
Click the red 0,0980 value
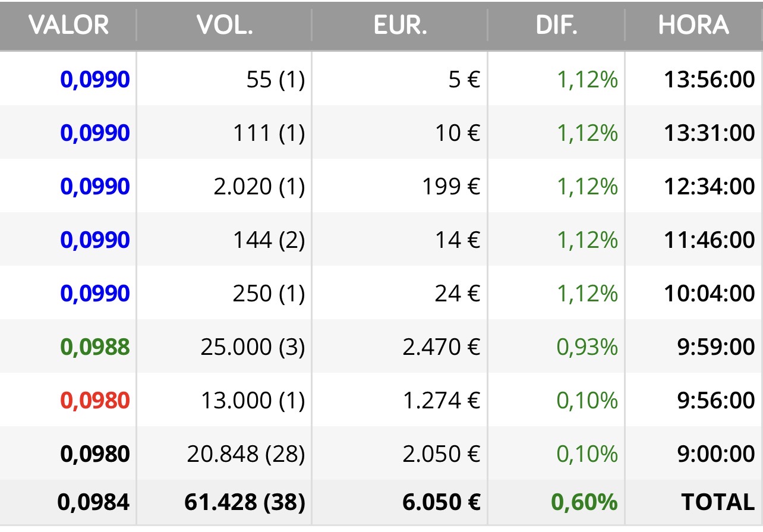pyautogui.click(x=95, y=401)
